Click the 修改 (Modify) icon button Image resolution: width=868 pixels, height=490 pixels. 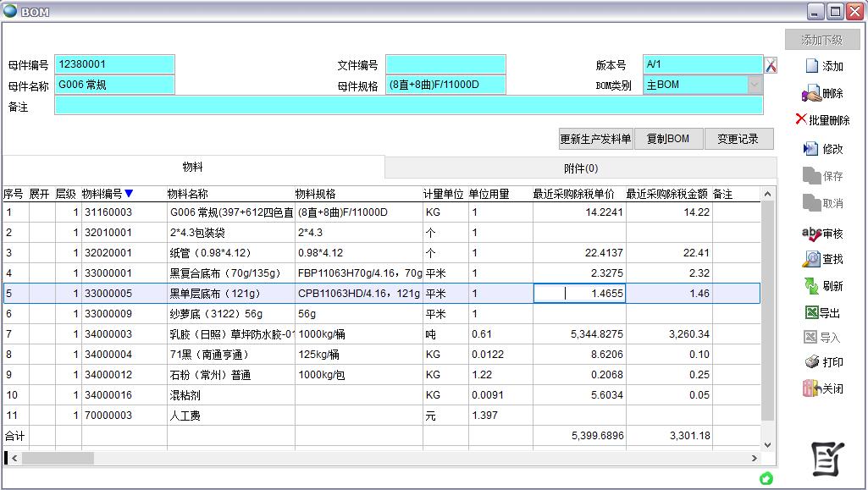click(823, 149)
